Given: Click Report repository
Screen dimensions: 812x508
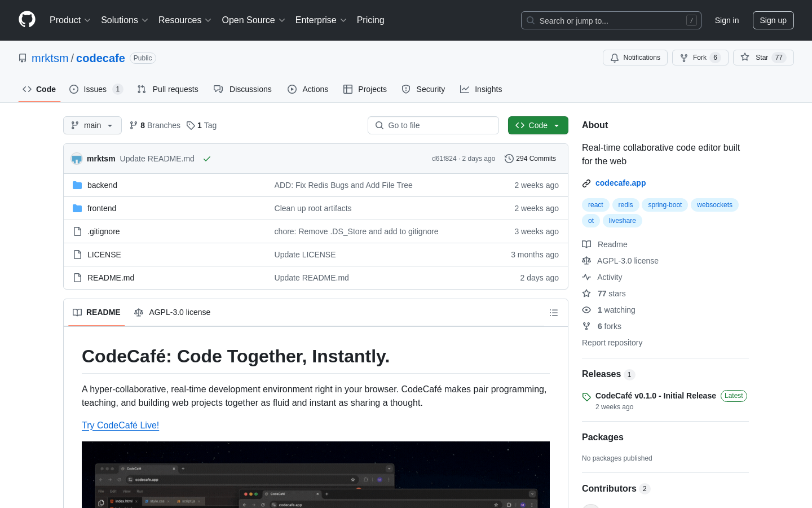Looking at the screenshot, I should click(x=612, y=343).
